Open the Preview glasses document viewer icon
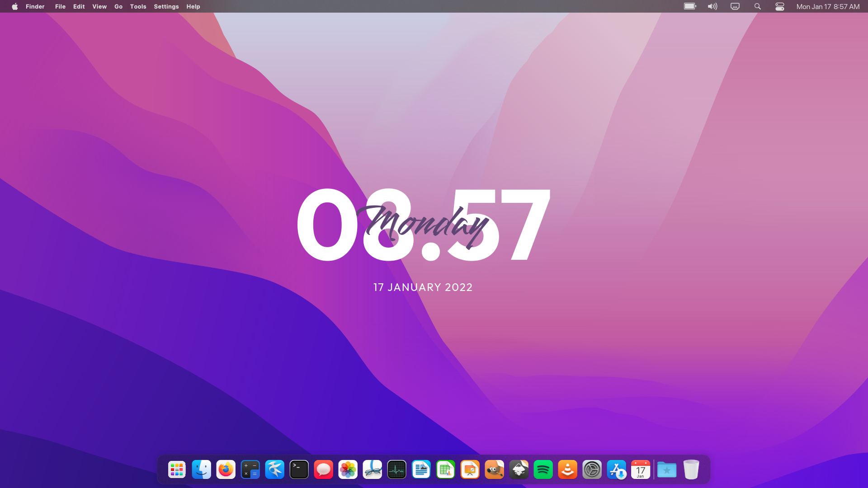The height and width of the screenshot is (488, 868). tap(372, 470)
